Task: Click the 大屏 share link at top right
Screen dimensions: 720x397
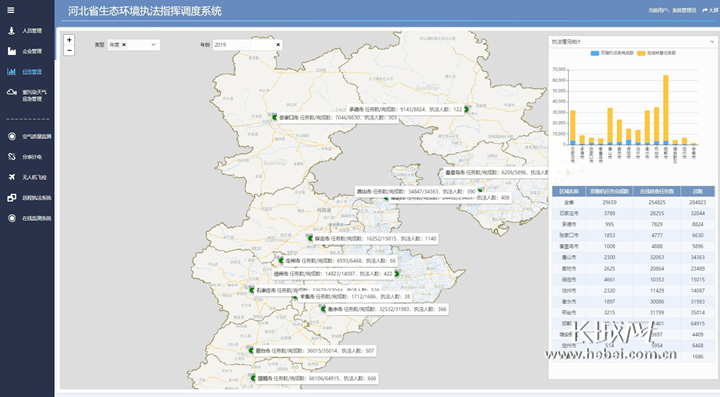Action: (x=709, y=10)
